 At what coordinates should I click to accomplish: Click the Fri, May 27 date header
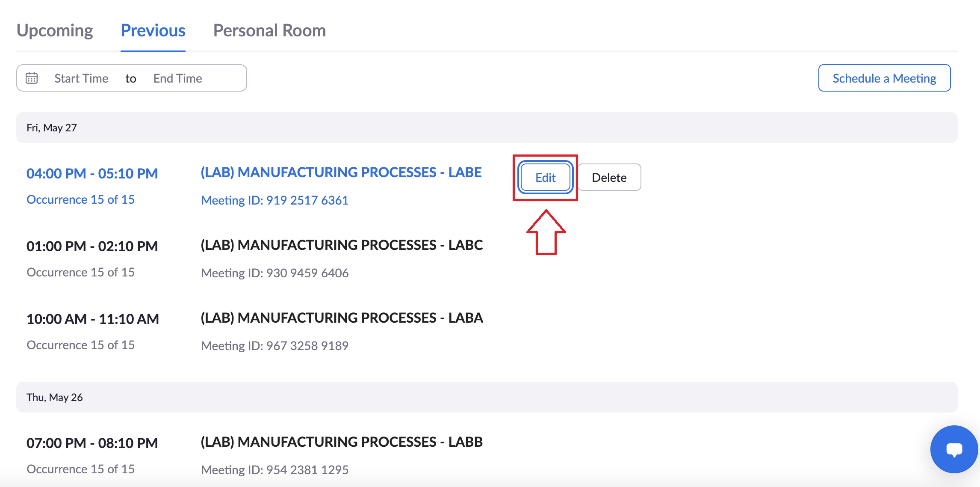tap(52, 127)
